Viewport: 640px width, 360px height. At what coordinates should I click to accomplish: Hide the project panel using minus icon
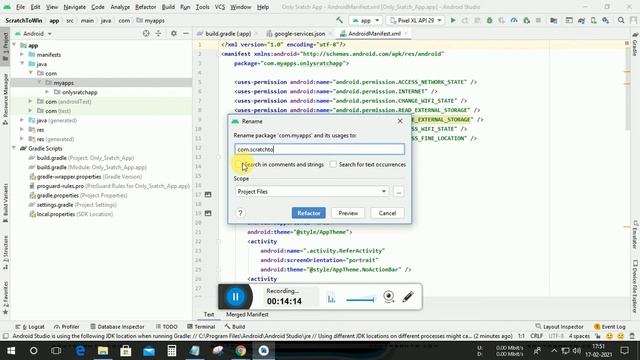[x=186, y=33]
